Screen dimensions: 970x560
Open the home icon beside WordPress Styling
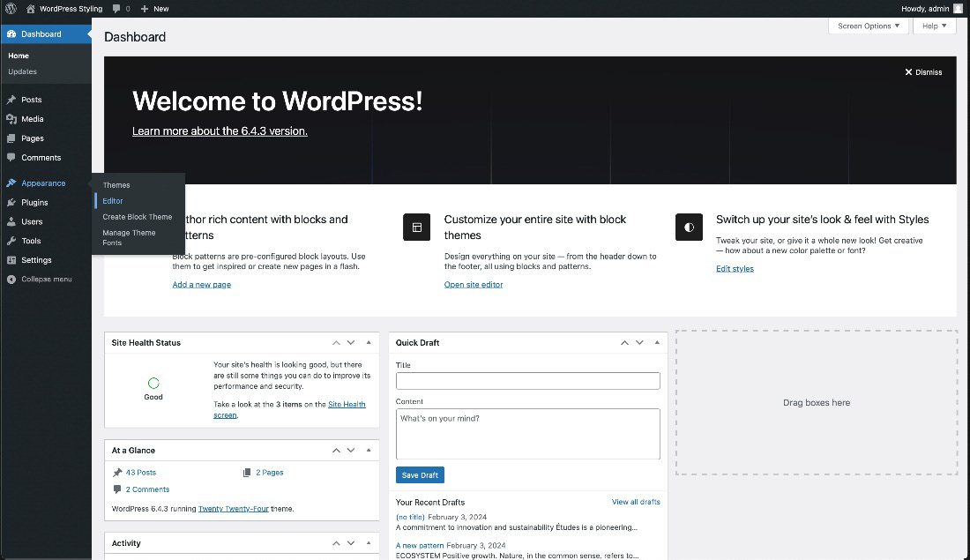30,9
